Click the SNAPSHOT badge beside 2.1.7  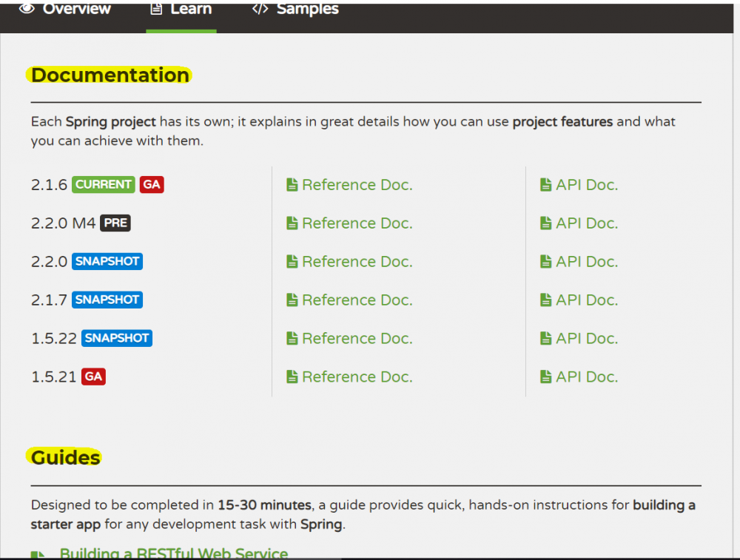pyautogui.click(x=107, y=300)
